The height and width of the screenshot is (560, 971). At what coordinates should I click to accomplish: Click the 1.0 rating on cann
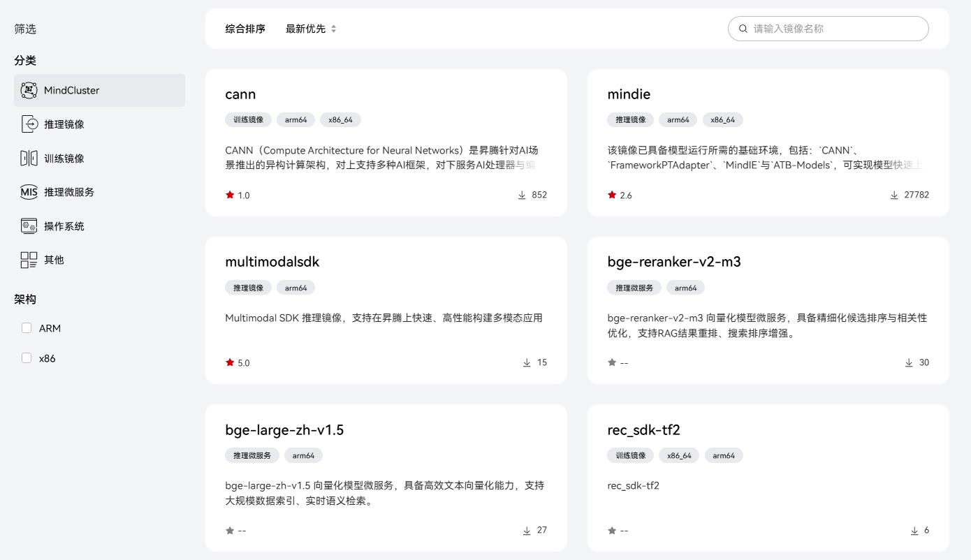click(244, 196)
